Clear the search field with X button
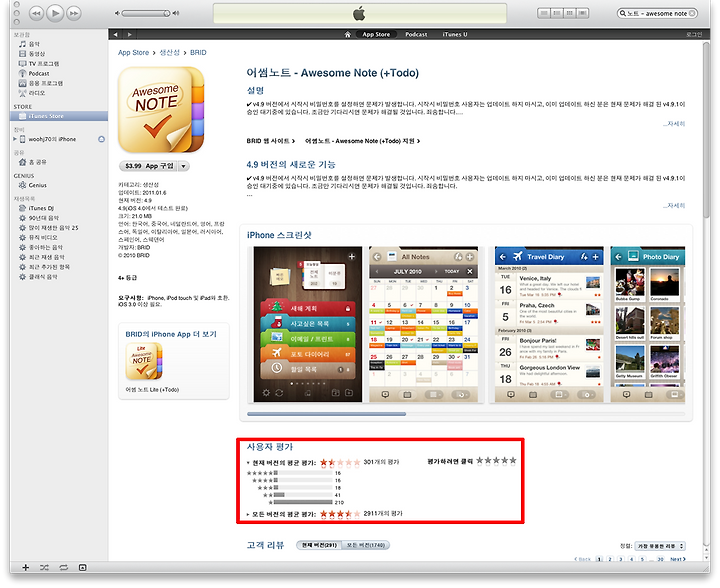This screenshot has width=720, height=588. click(692, 14)
